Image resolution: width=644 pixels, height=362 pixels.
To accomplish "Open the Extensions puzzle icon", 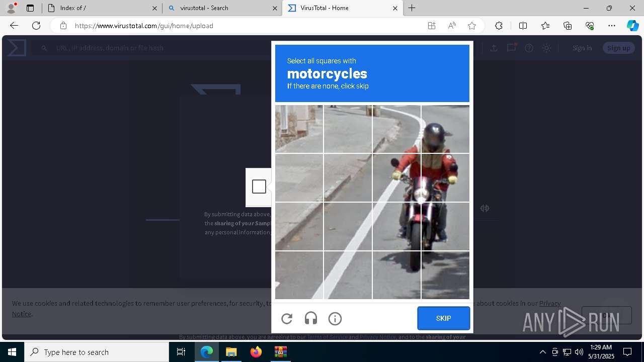I will pyautogui.click(x=499, y=26).
